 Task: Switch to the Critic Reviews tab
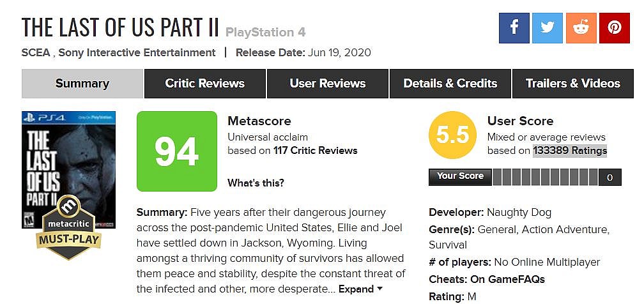click(x=204, y=84)
